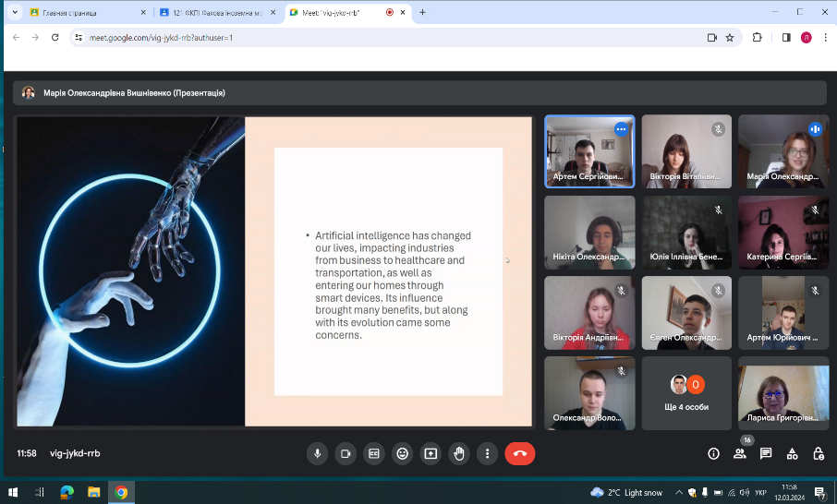Mute the microphone in the call bar
837x504 pixels.
pos(318,453)
